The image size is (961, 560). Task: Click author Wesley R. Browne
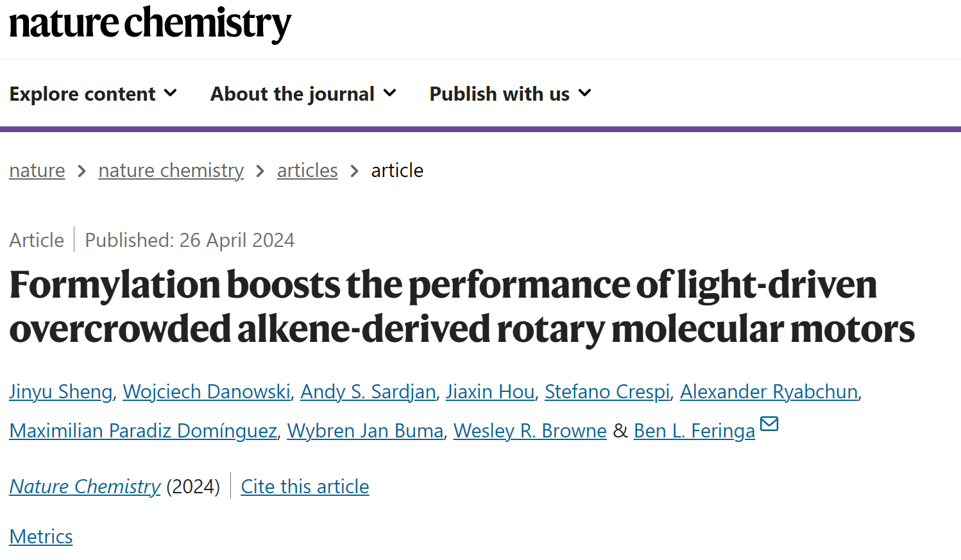pos(530,431)
